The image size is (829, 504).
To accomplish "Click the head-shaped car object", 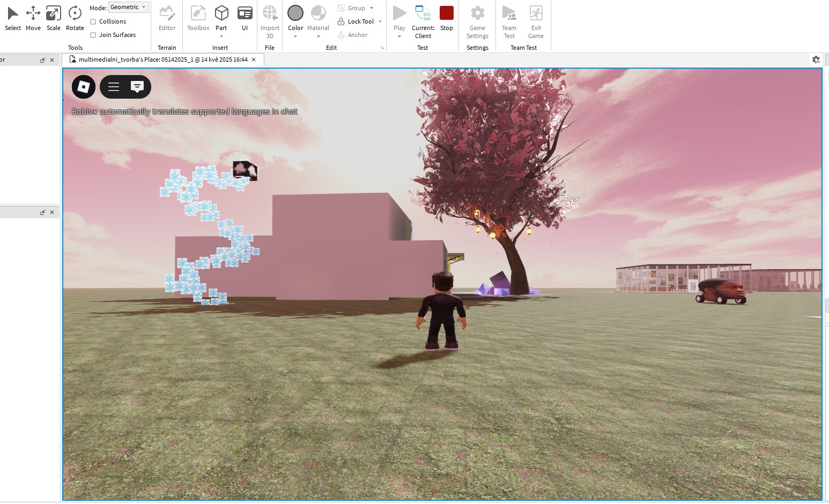I will [x=722, y=291].
